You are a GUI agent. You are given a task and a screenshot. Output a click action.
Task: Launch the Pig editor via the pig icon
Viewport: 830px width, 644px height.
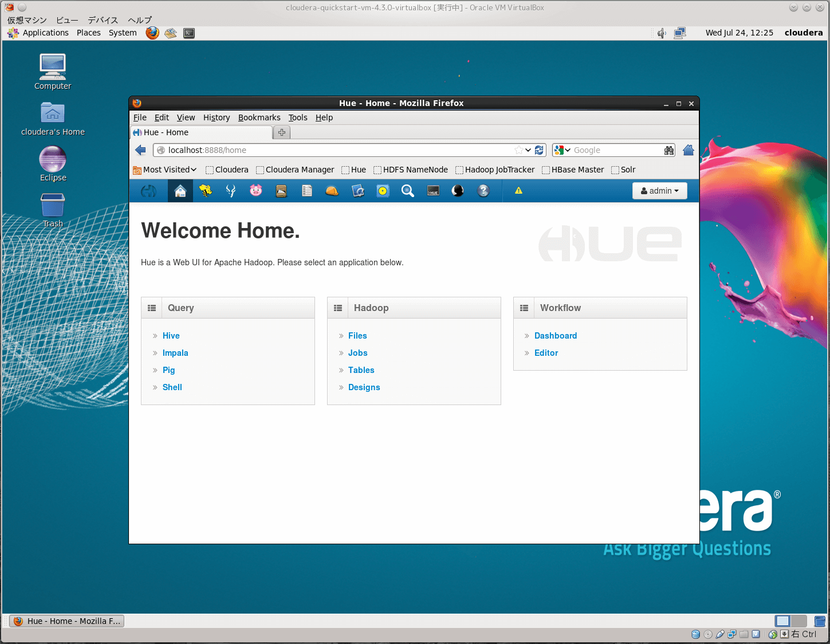pyautogui.click(x=256, y=191)
